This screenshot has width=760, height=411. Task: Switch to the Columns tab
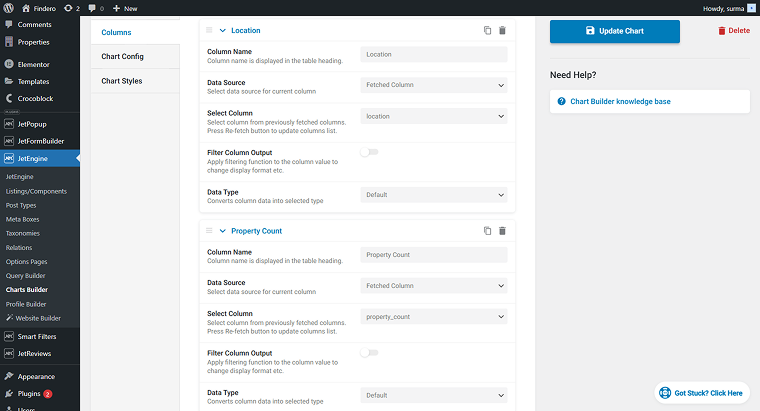tap(135, 32)
